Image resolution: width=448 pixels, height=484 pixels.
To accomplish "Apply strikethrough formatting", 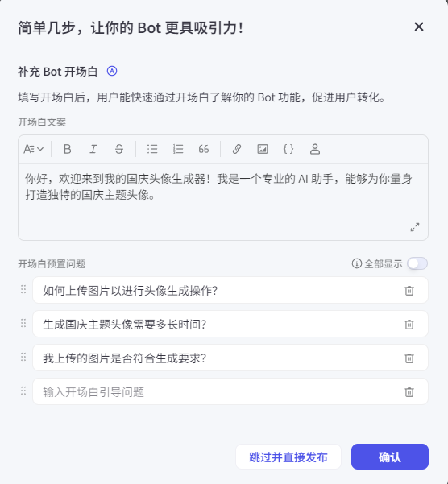I will pyautogui.click(x=119, y=149).
